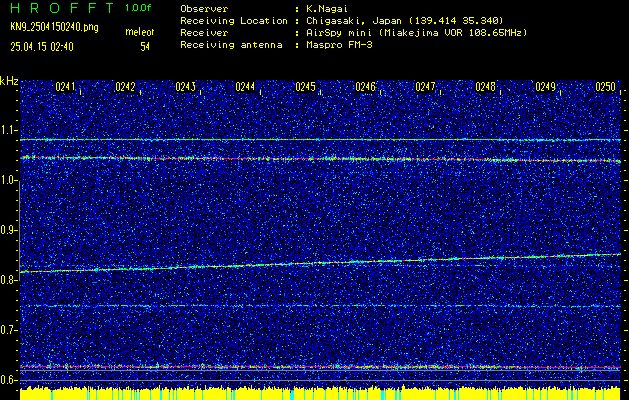Click the kHz axis unit label
This screenshot has width=629, height=400.
coord(9,81)
